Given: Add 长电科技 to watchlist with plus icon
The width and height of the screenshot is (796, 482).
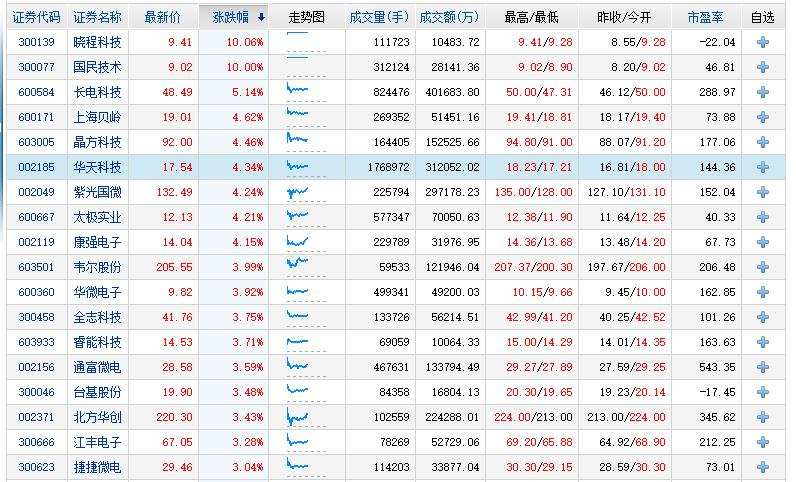Looking at the screenshot, I should pos(762,92).
